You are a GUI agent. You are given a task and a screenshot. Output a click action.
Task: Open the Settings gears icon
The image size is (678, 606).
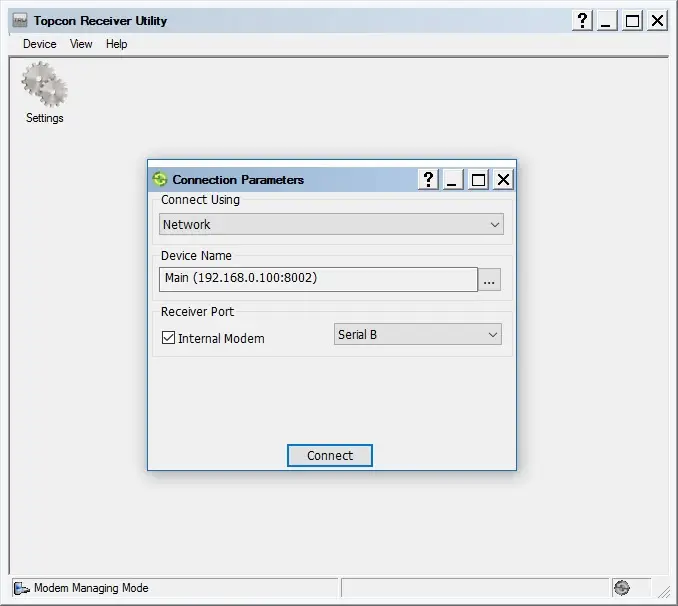45,84
